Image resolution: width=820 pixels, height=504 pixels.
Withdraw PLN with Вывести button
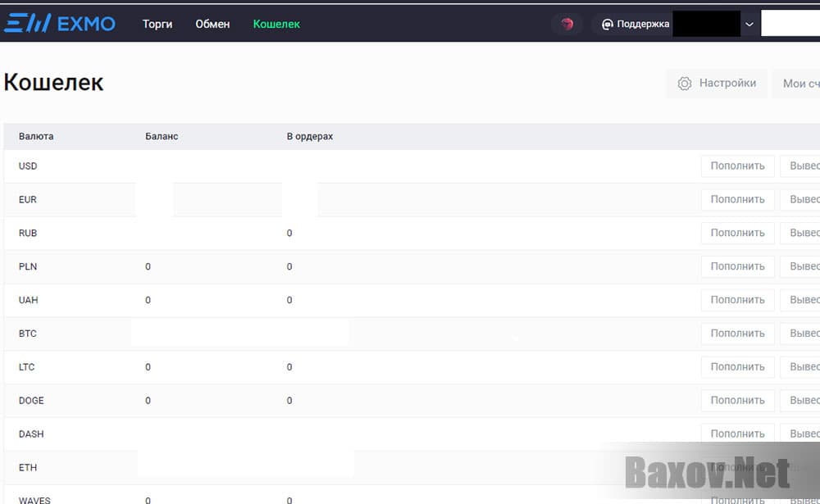click(x=802, y=267)
